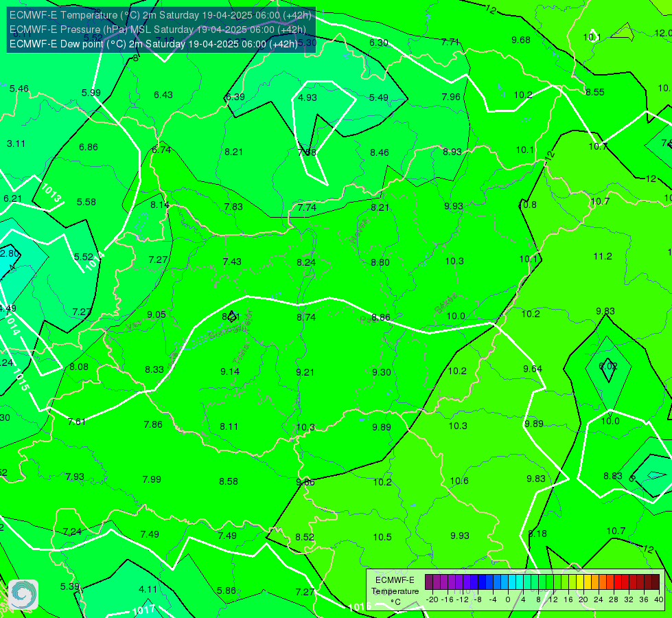Image resolution: width=672 pixels, height=618 pixels.
Task: Click the map value '7.83'
Action: tap(233, 207)
